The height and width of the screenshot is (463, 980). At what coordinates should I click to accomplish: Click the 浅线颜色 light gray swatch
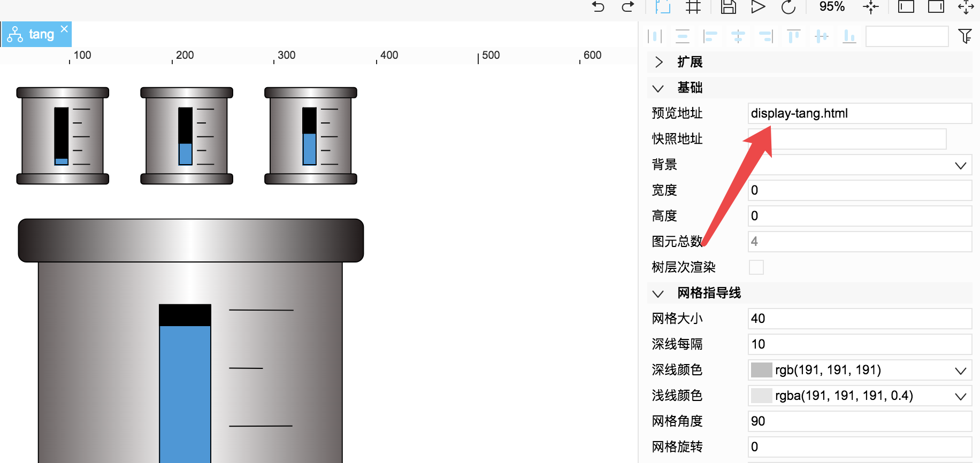(x=762, y=396)
